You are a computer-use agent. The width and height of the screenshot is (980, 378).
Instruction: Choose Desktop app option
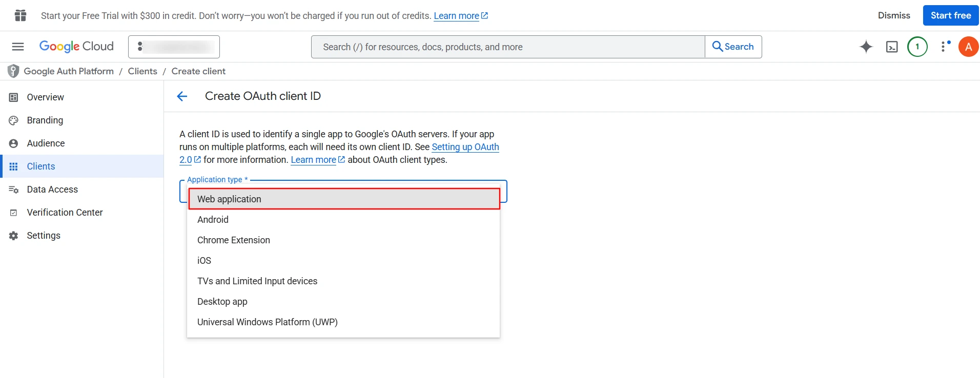coord(343,302)
